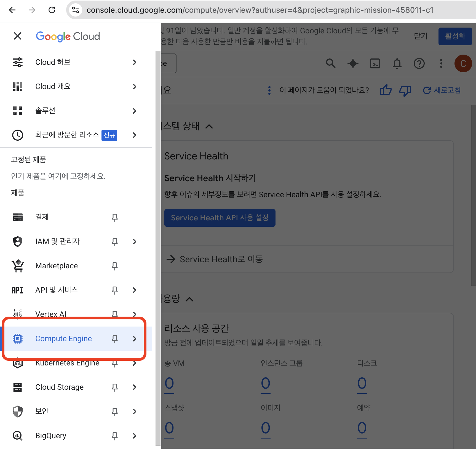
Task: Pin 보안 to the menu
Action: tap(115, 412)
